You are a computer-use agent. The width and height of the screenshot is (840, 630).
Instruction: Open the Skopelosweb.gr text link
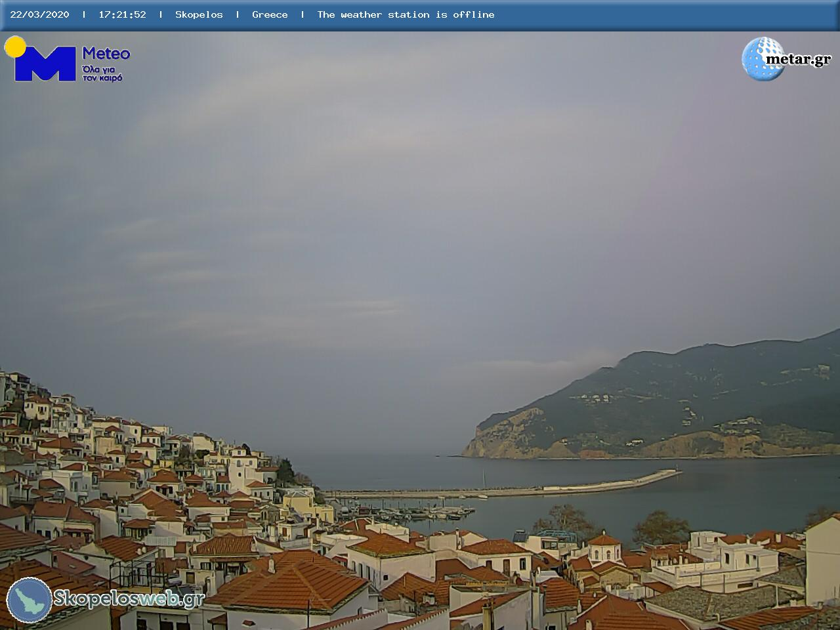pos(129,598)
